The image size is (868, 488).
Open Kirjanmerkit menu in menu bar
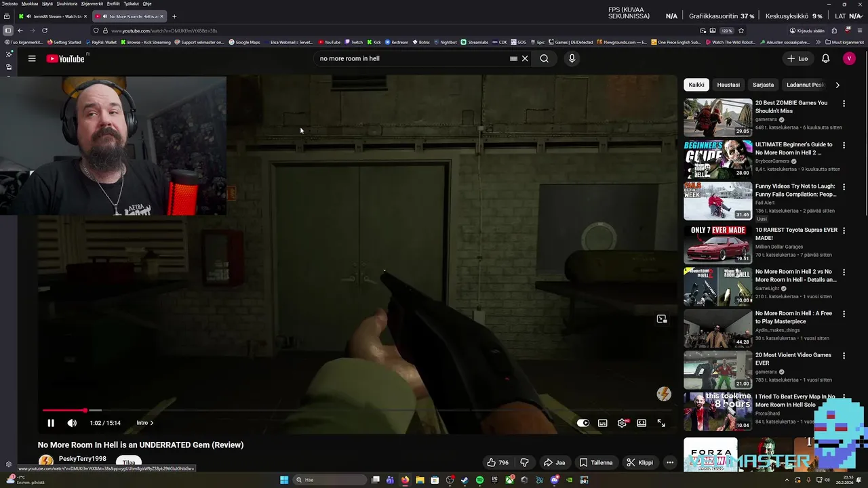click(91, 3)
